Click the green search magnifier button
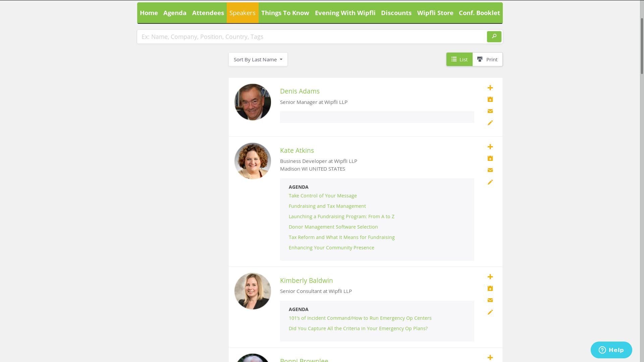 494,37
